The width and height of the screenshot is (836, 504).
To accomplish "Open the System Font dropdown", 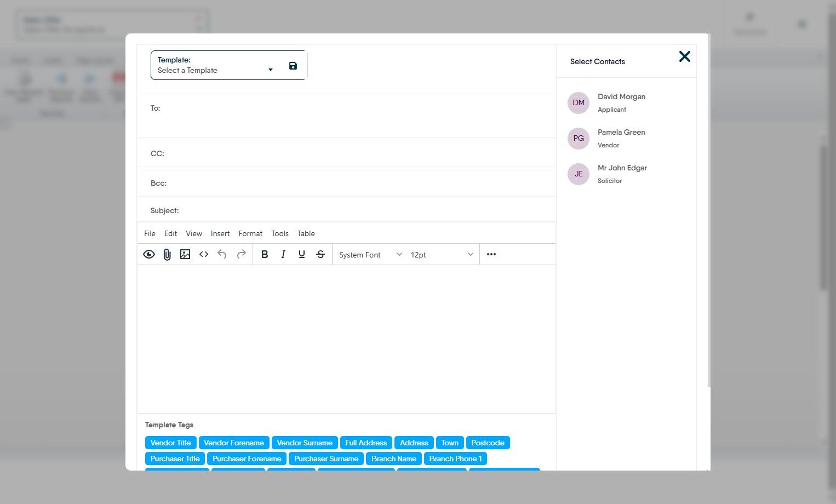I will click(x=370, y=255).
